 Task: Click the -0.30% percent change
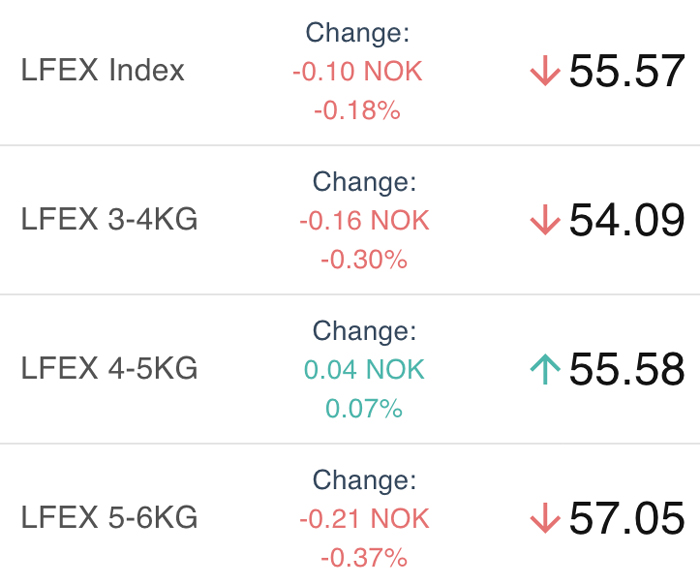[x=364, y=259]
